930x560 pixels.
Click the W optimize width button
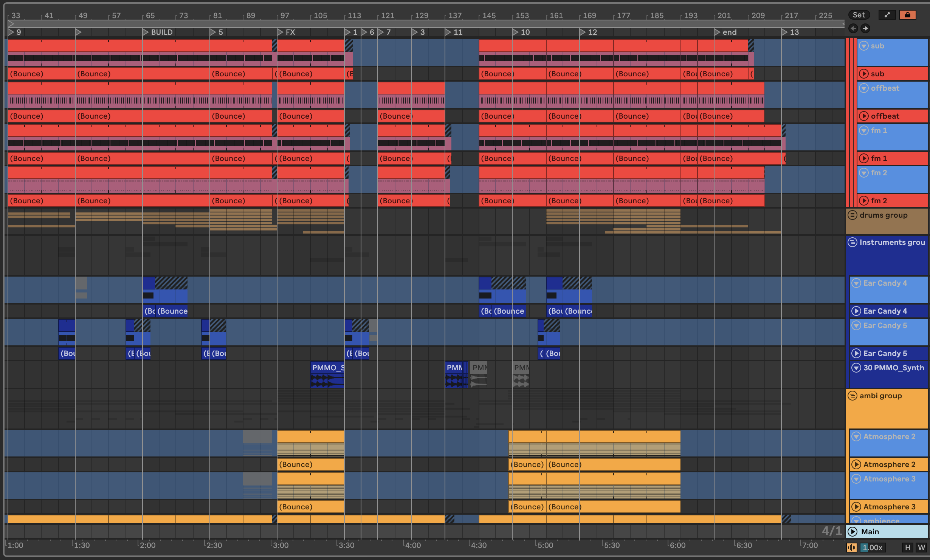click(922, 548)
